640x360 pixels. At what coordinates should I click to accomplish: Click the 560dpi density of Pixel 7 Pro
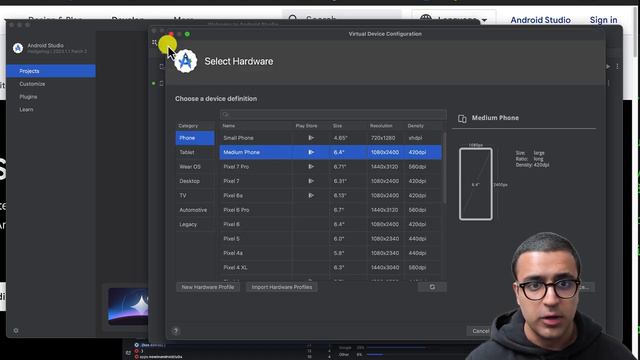tap(417, 167)
